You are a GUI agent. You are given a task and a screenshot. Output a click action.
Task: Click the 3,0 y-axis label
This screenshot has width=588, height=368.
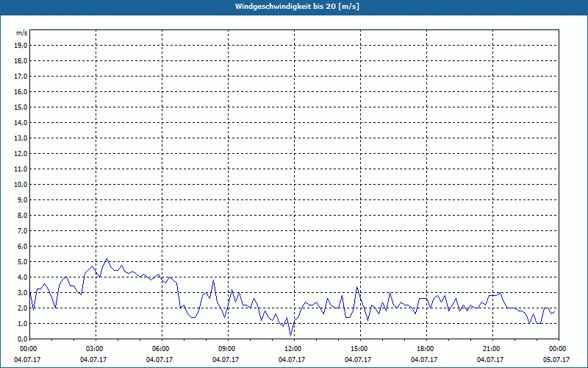pyautogui.click(x=22, y=292)
